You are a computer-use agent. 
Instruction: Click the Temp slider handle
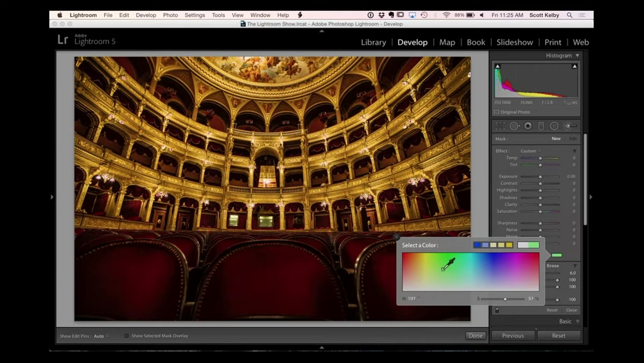point(540,158)
